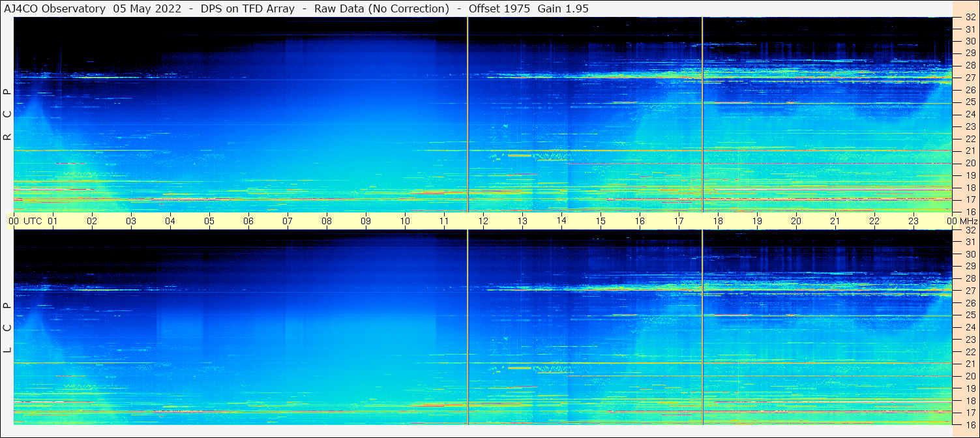Select hour tick "23" on UTC axis

[x=913, y=221]
